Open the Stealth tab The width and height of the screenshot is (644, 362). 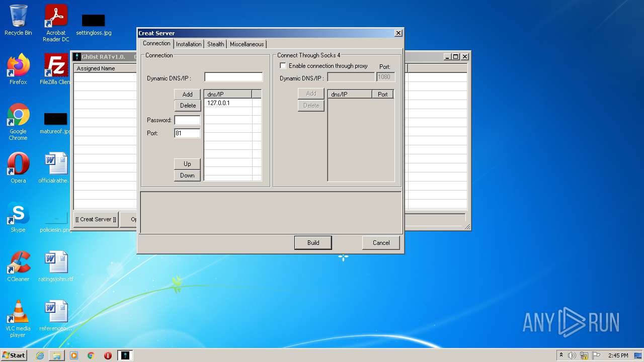(215, 44)
